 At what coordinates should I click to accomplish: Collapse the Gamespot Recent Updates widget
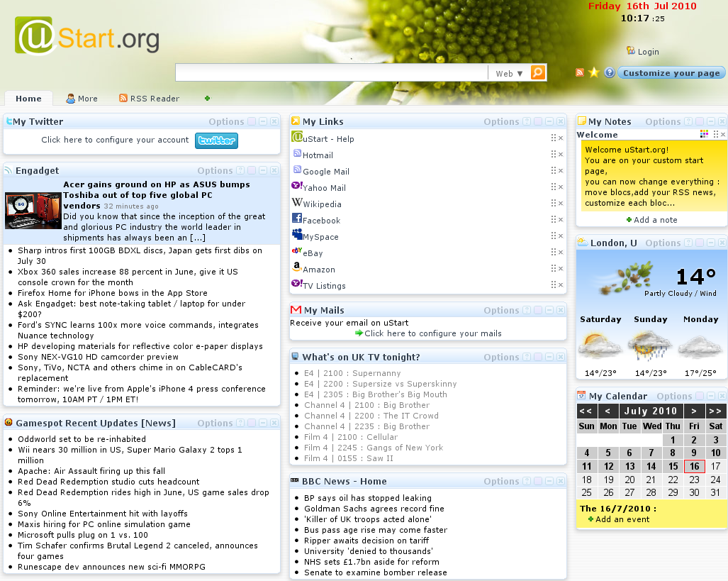tap(263, 423)
